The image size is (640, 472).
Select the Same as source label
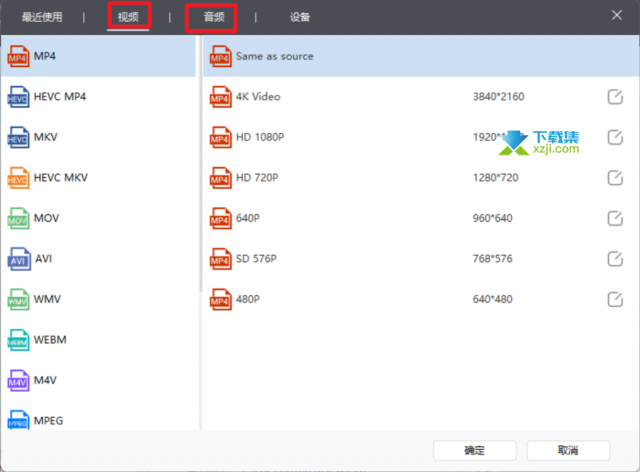point(275,56)
